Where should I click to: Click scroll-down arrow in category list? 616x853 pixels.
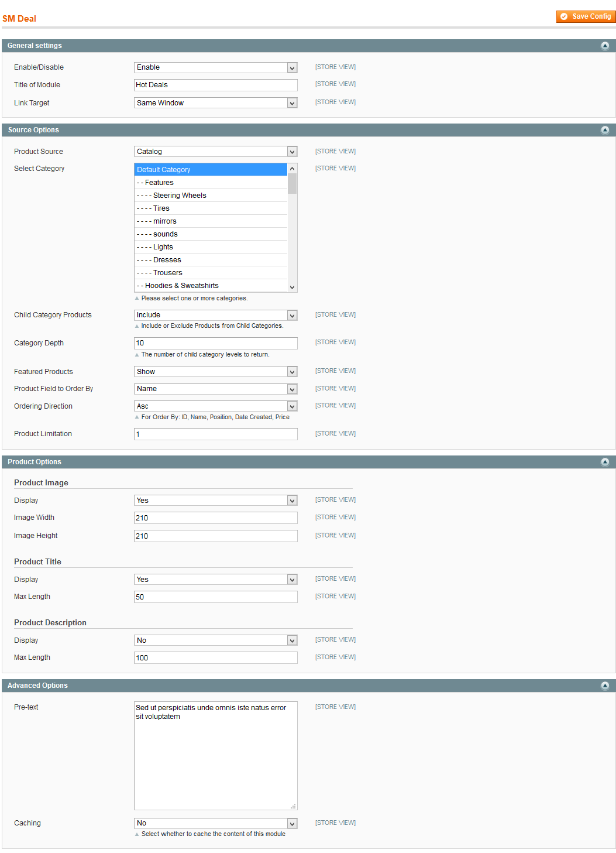click(292, 287)
